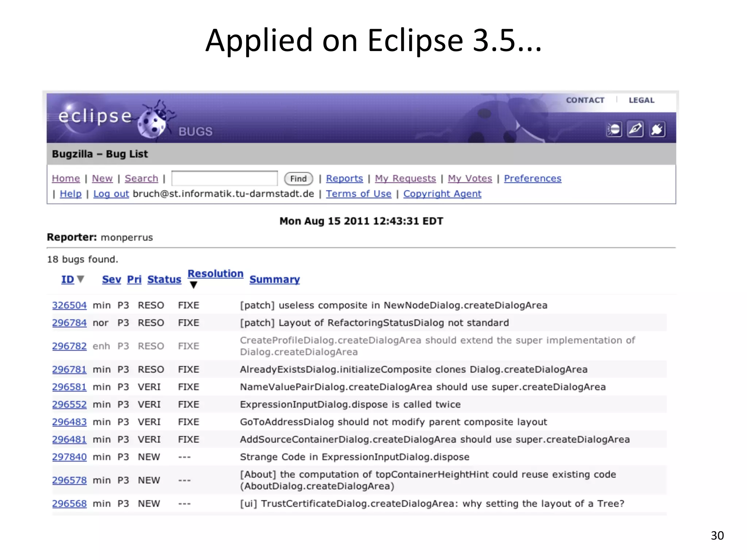Open bug 296552
Image resolution: width=747 pixels, height=560 pixels.
click(69, 404)
